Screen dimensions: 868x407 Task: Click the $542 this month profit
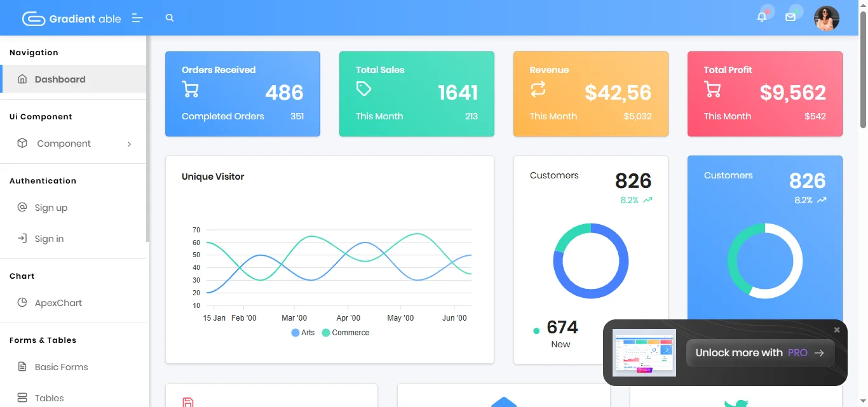pyautogui.click(x=815, y=116)
